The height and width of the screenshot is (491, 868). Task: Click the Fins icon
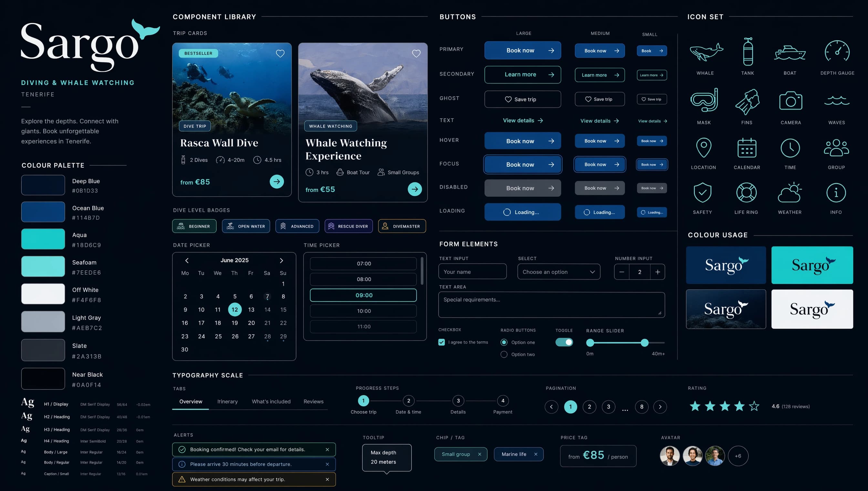[747, 102]
